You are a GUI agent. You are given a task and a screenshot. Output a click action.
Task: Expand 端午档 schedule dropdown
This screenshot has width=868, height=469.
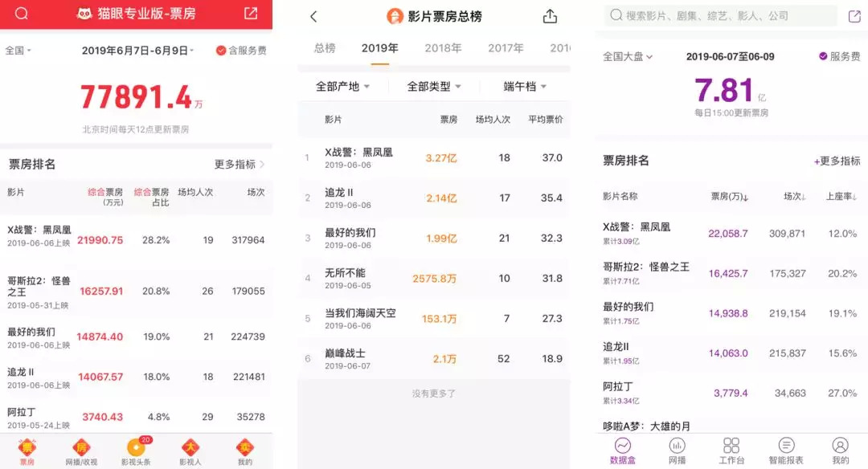pyautogui.click(x=525, y=86)
